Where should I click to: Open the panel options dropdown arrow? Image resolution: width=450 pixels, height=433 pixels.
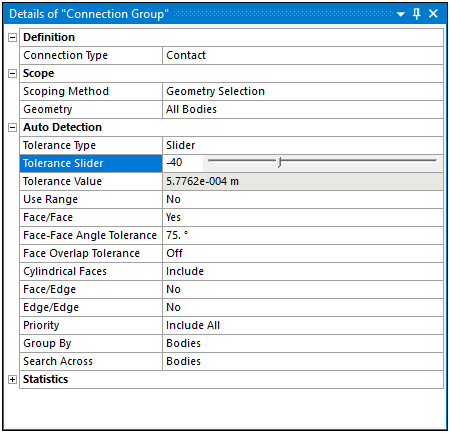tap(401, 14)
